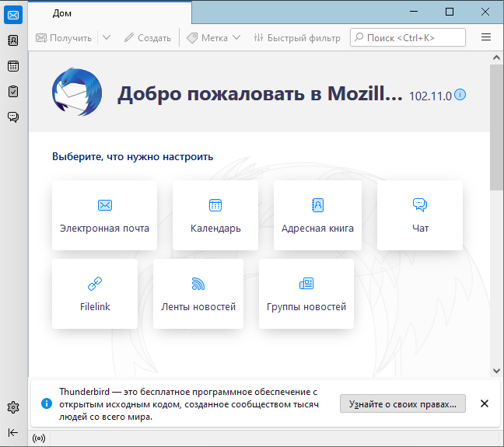
Task: Set up Чат account card
Action: click(420, 215)
